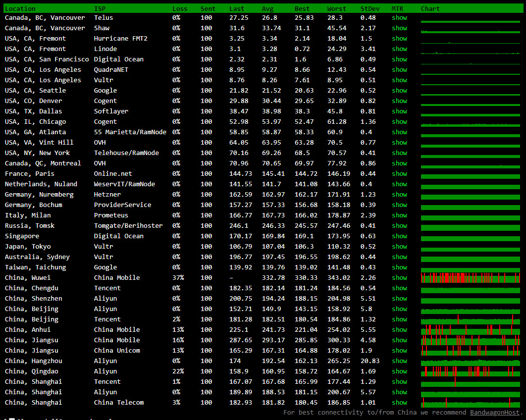Select the 37% loss value for Wuwei
Screen dimensions: 526x420
(x=178, y=278)
